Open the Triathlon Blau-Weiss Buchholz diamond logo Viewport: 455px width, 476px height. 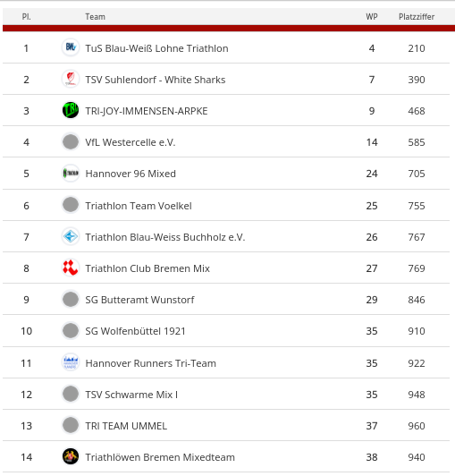[71, 236]
